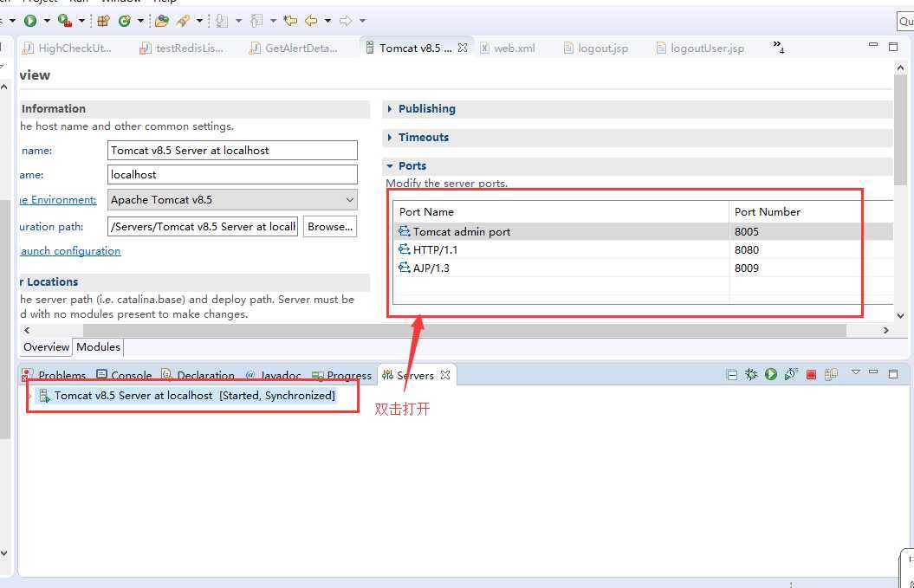
Task: Click the Previous Annotation toolbar icon
Action: click(x=256, y=21)
